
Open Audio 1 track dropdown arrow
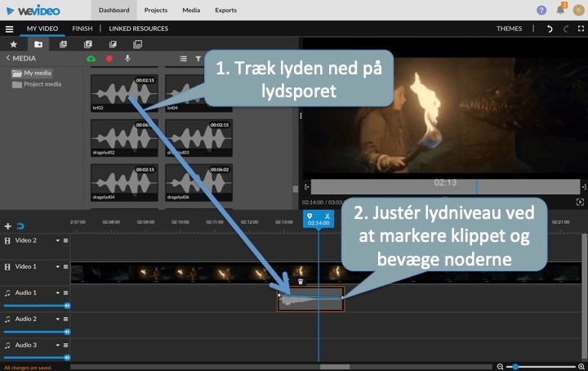pyautogui.click(x=58, y=293)
